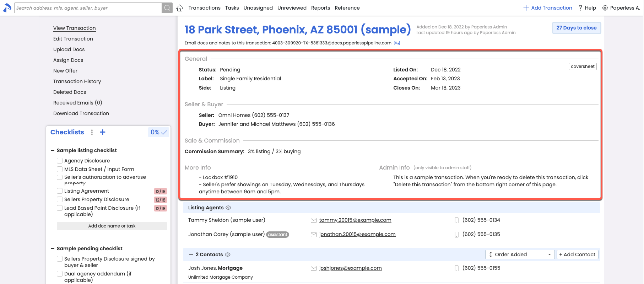This screenshot has width=644, height=284.
Task: Tick Seller's authorization to advertise property checkbox
Action: click(x=60, y=177)
